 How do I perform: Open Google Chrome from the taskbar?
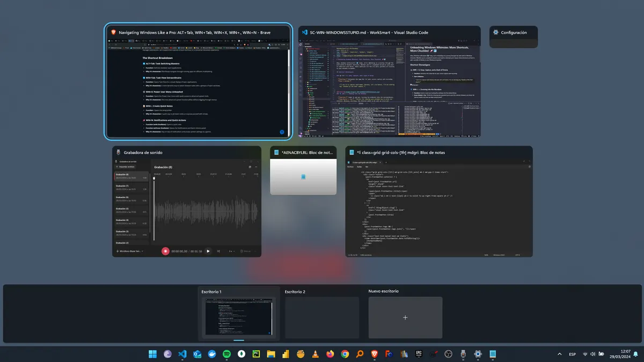(345, 354)
